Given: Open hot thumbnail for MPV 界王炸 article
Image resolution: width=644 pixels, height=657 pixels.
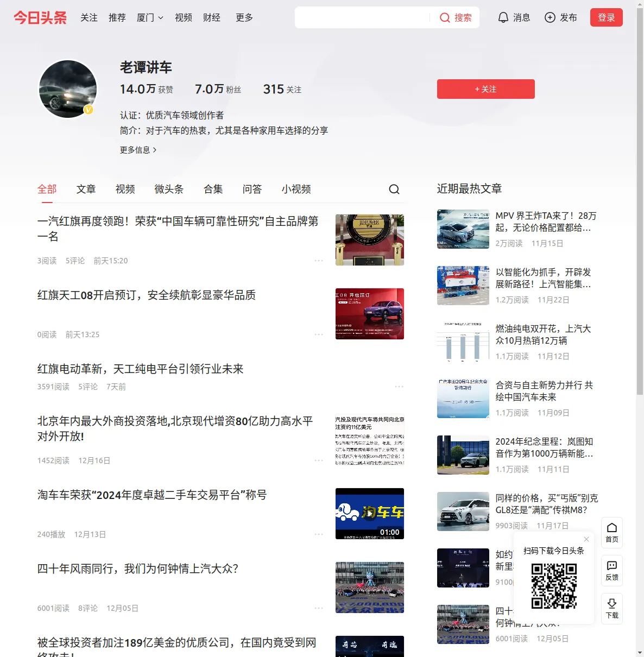Looking at the screenshot, I should (463, 229).
